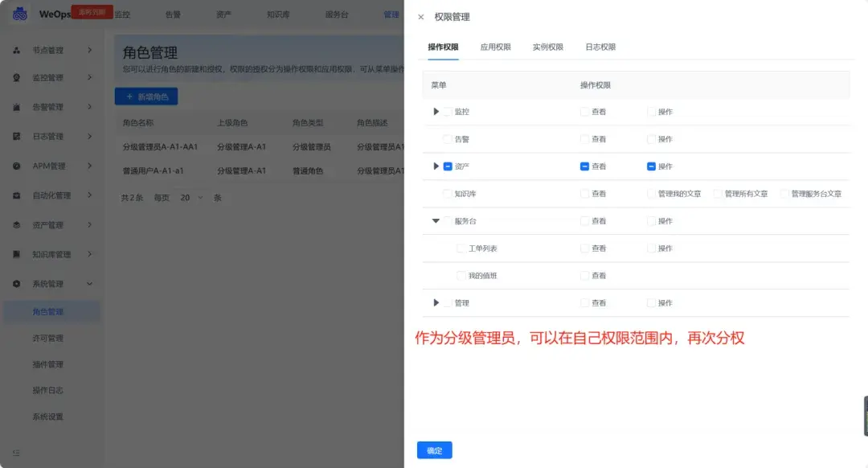Viewport: 868px width, 468px height.
Task: Click the APM管理 sidebar icon
Action: (17, 166)
